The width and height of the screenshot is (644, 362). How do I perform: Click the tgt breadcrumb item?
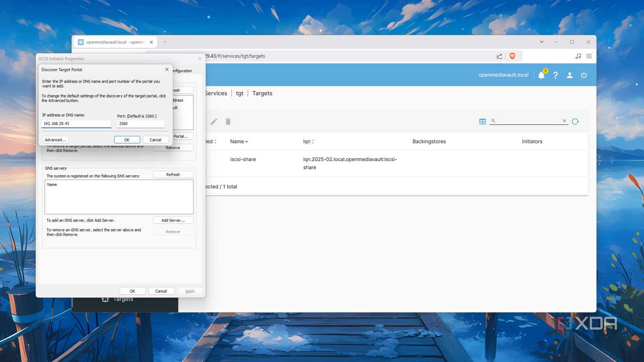[x=240, y=94]
